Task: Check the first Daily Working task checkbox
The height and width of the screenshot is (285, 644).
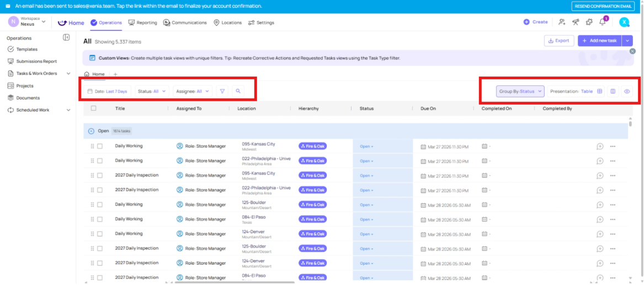Action: click(100, 146)
